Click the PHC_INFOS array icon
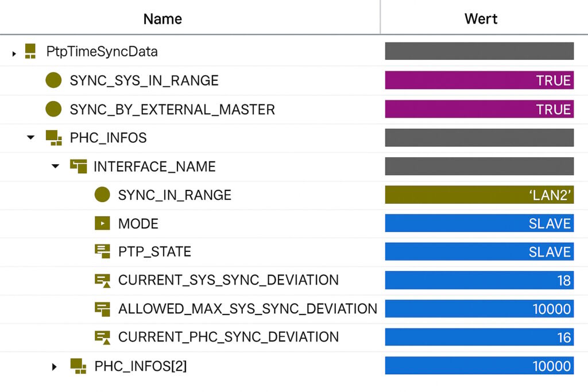 tap(53, 138)
